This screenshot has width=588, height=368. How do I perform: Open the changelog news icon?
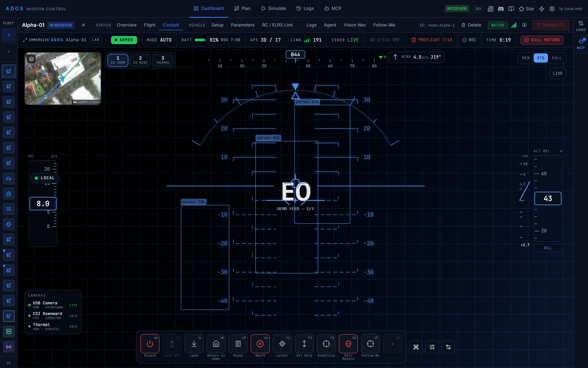pos(491,8)
